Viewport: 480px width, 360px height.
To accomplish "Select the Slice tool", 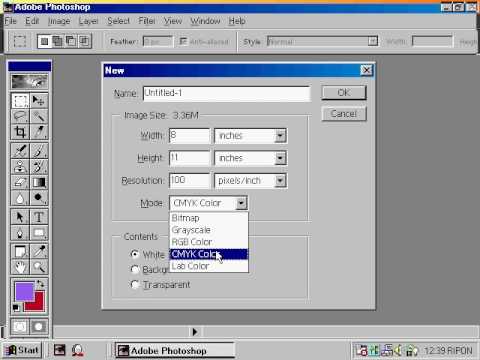I will [x=39, y=132].
